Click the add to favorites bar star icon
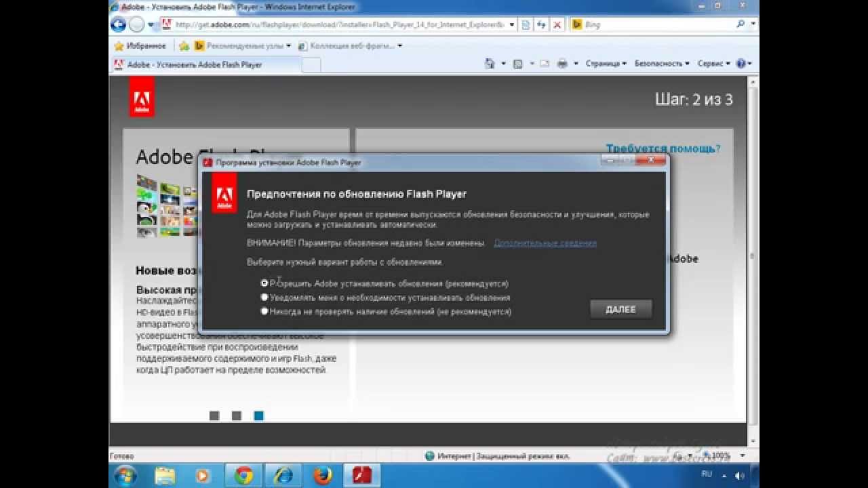The height and width of the screenshot is (488, 868). tap(184, 46)
